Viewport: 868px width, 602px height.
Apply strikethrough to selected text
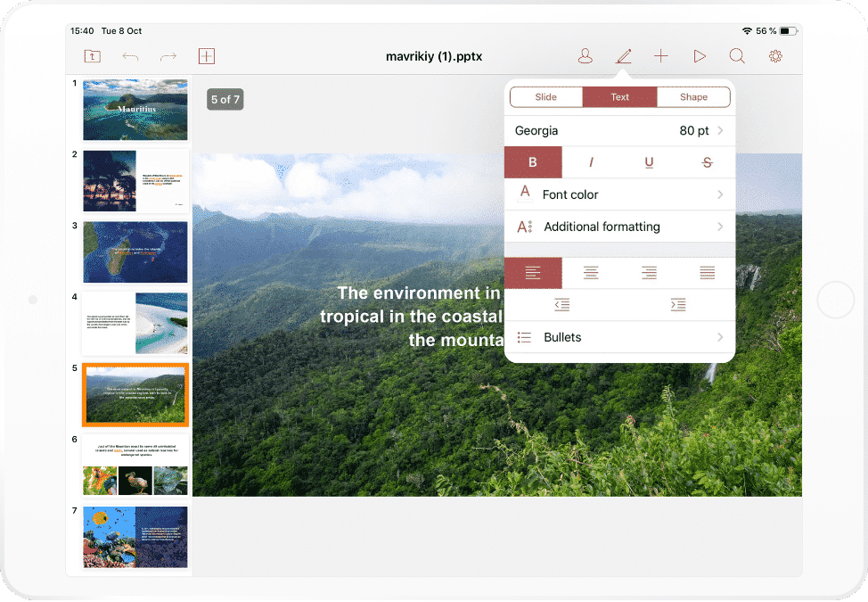(707, 162)
